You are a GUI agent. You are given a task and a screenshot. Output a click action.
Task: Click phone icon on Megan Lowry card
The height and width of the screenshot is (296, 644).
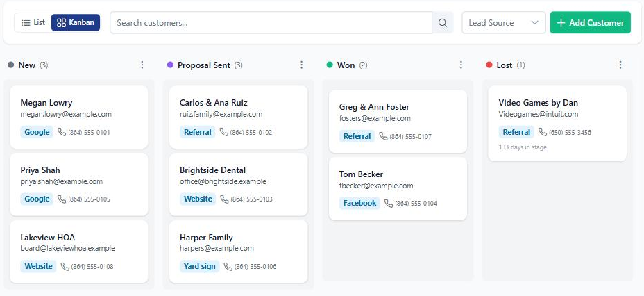pyautogui.click(x=62, y=132)
